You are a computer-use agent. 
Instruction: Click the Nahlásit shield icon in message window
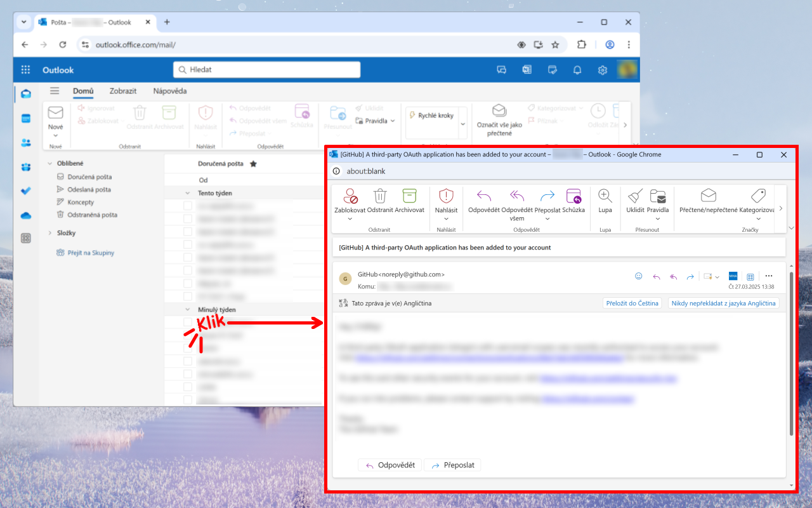point(446,196)
